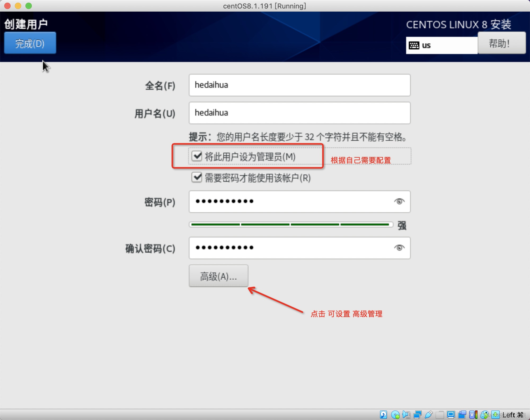Open the 帮助! help button
530x420 pixels.
tap(501, 43)
